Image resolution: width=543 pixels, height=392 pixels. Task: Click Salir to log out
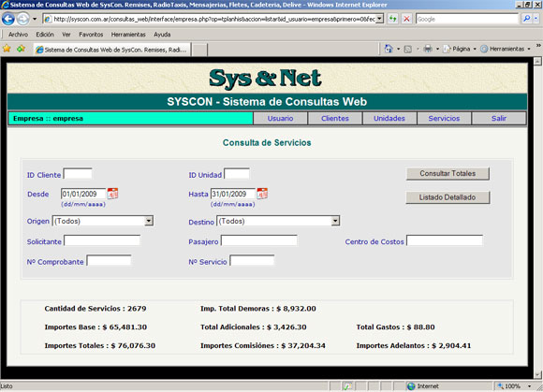499,118
